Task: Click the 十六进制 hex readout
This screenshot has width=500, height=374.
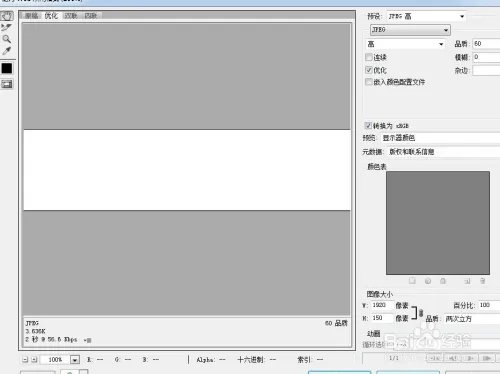Action: [256, 360]
